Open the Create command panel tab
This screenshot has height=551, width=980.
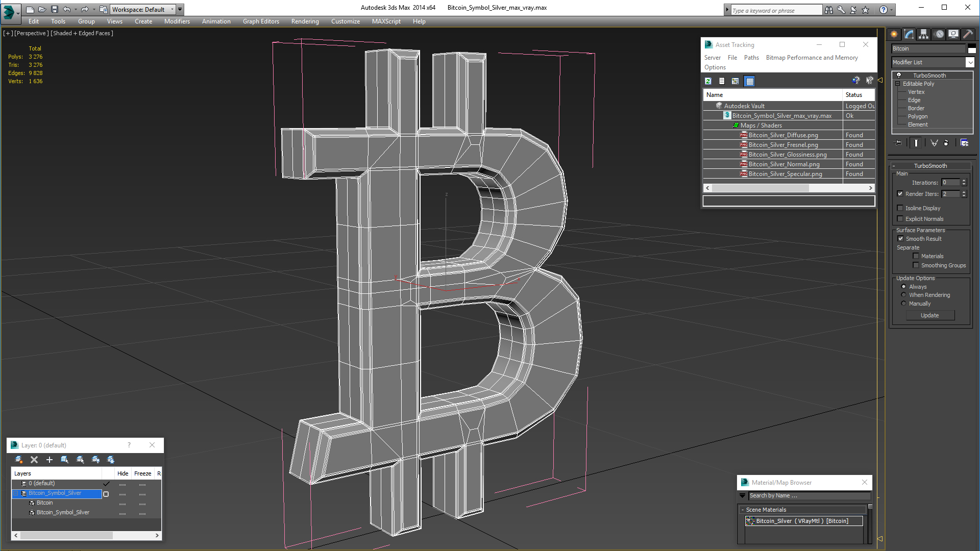[x=894, y=34]
